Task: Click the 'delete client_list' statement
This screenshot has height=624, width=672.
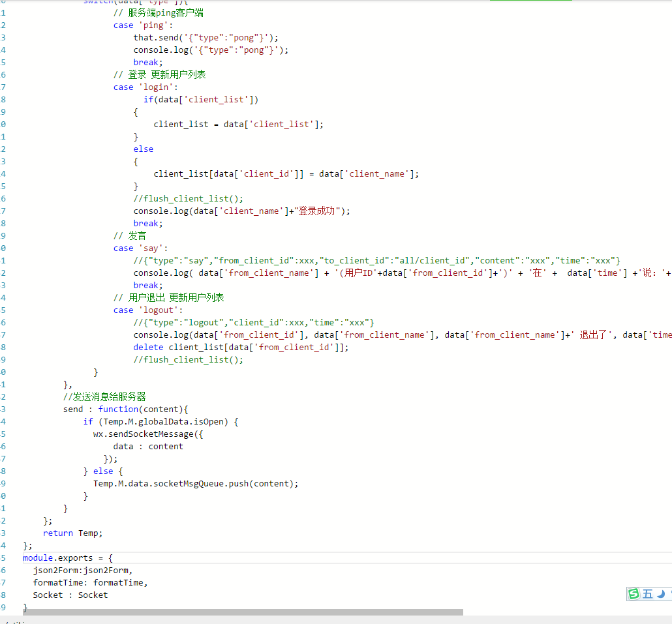Action: (x=241, y=348)
